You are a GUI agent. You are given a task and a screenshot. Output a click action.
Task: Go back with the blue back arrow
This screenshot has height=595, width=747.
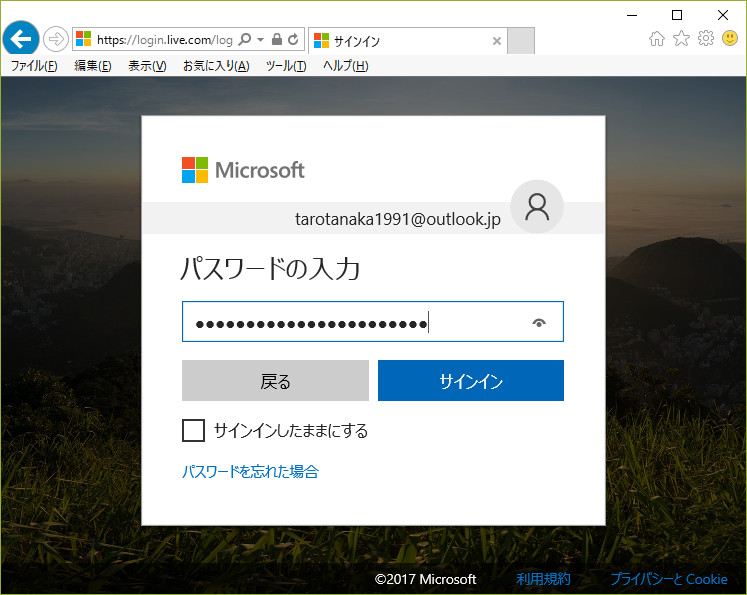point(20,39)
